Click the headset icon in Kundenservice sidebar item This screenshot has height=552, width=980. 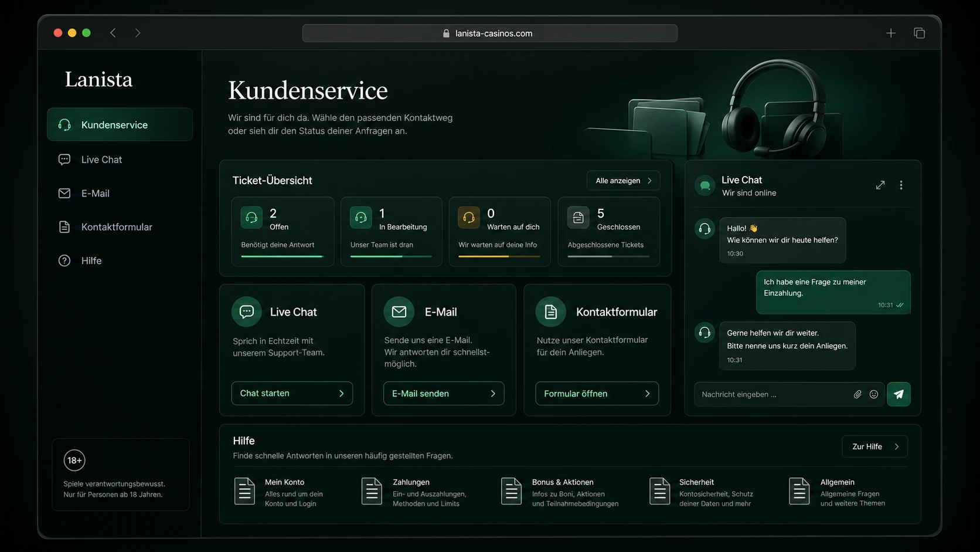tap(64, 124)
